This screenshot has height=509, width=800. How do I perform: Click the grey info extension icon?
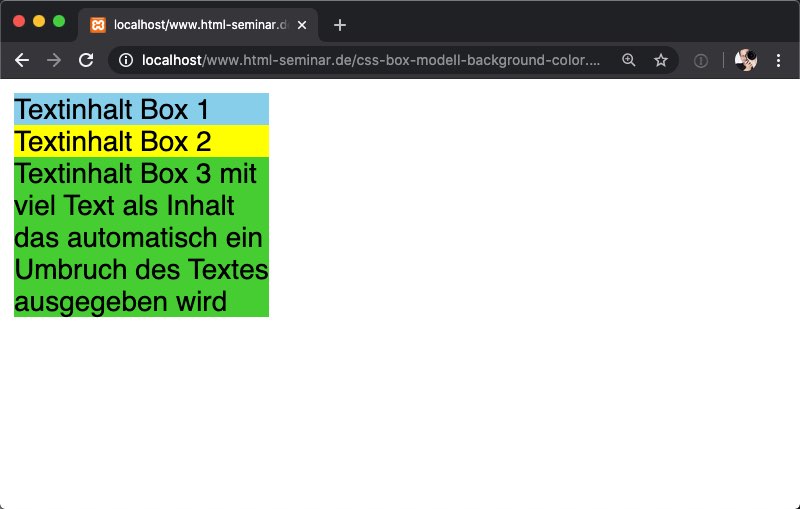coord(701,60)
